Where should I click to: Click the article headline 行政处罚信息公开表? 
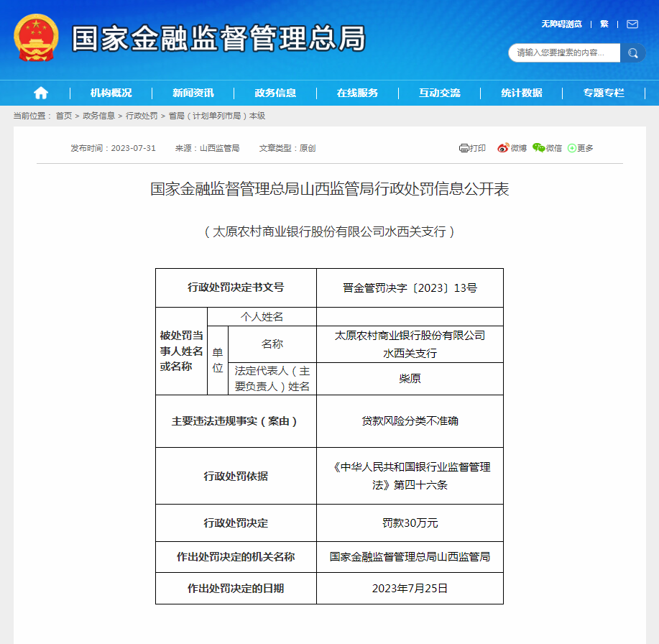pos(329,189)
